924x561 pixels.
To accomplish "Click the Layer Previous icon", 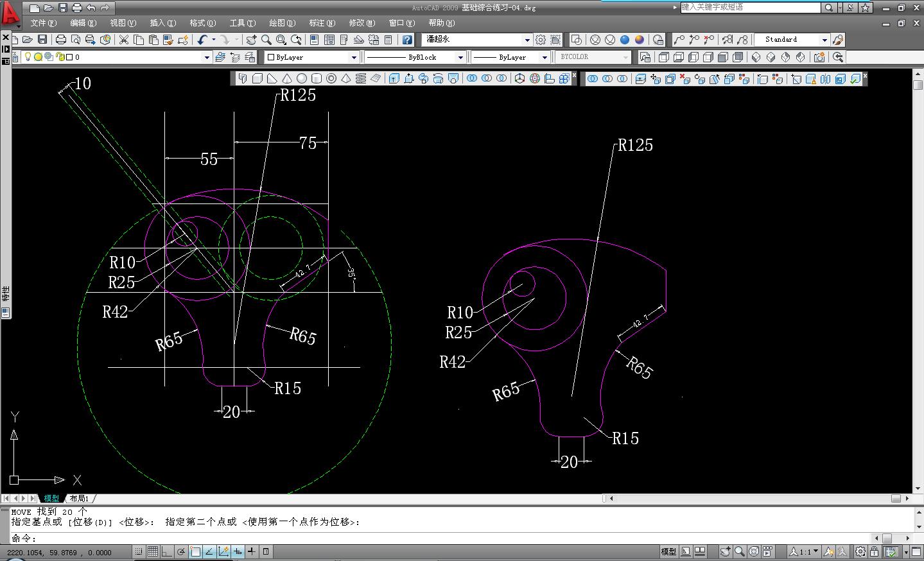I will click(x=235, y=57).
